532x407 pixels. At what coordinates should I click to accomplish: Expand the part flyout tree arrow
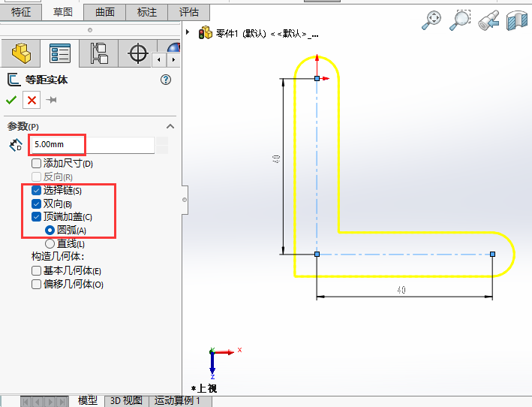point(188,32)
